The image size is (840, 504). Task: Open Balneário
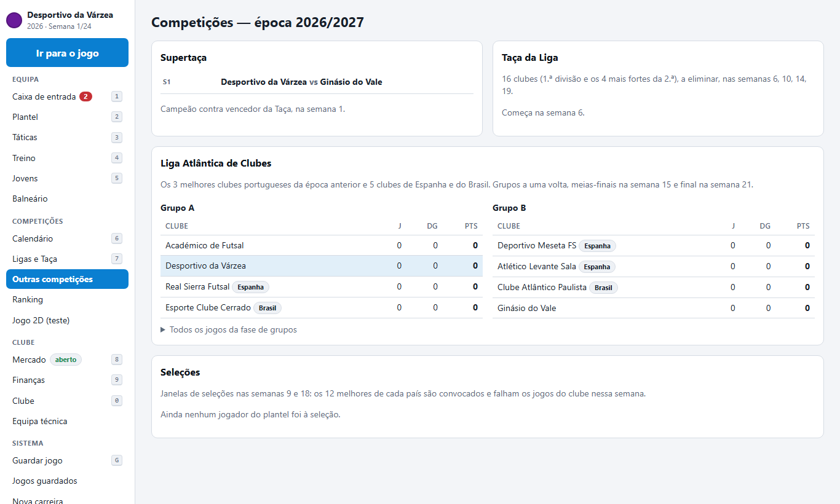click(x=67, y=199)
